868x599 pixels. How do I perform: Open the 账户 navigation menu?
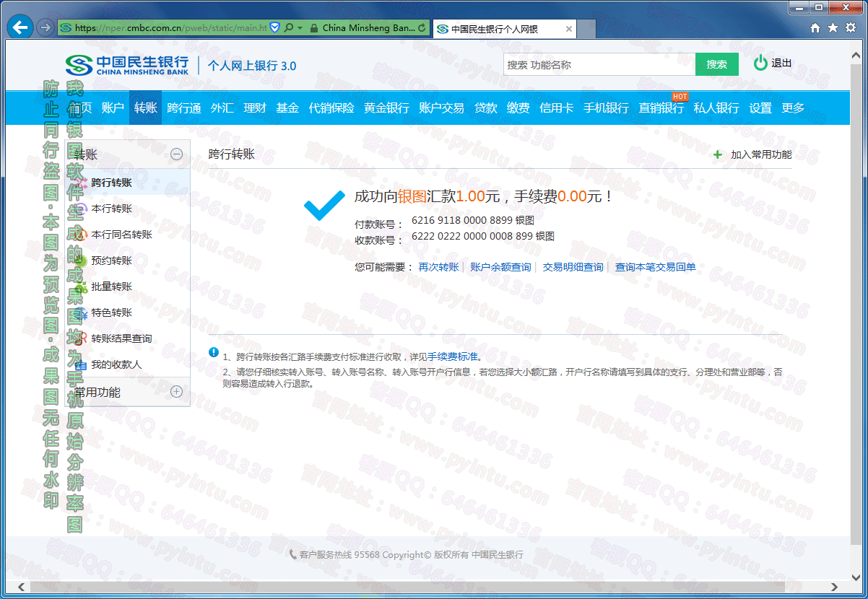113,108
